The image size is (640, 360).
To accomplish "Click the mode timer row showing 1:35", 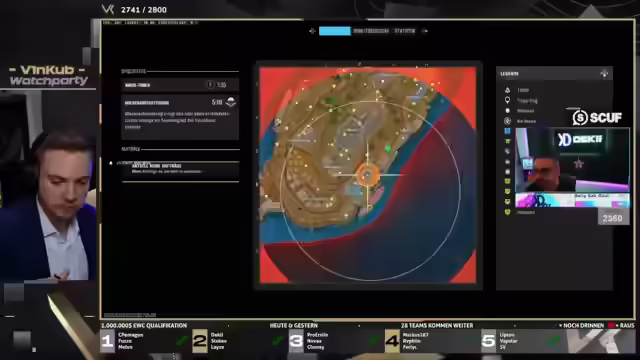I will (180, 85).
